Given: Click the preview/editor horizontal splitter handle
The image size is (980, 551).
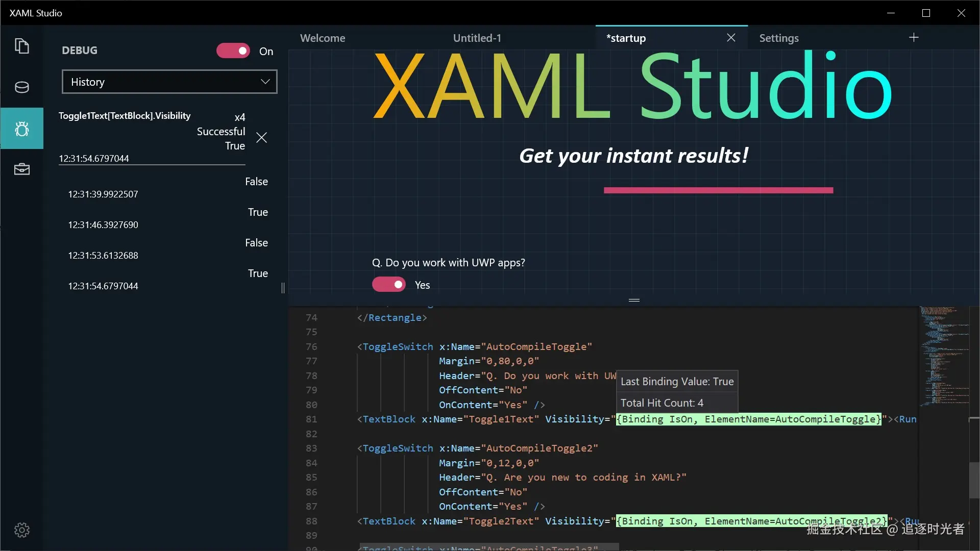Looking at the screenshot, I should (634, 300).
